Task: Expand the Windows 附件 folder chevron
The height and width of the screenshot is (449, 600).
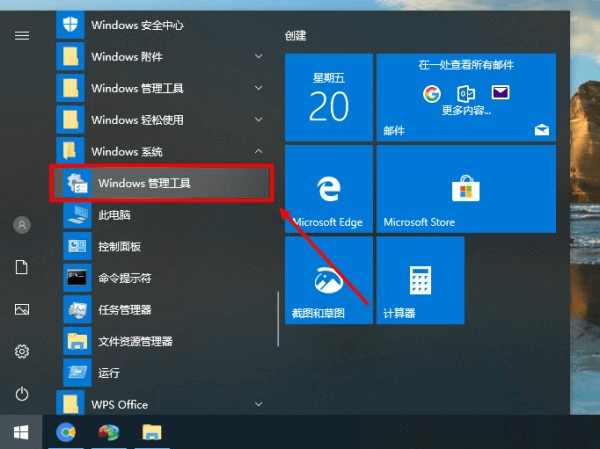Action: click(259, 56)
